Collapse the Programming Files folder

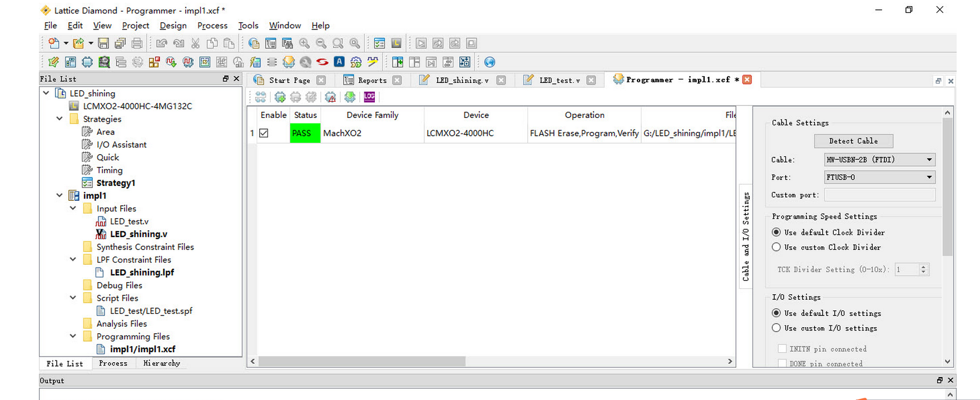click(x=73, y=336)
